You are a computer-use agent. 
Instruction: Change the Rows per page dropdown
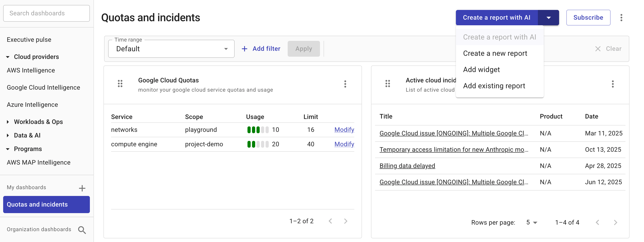[x=532, y=222]
